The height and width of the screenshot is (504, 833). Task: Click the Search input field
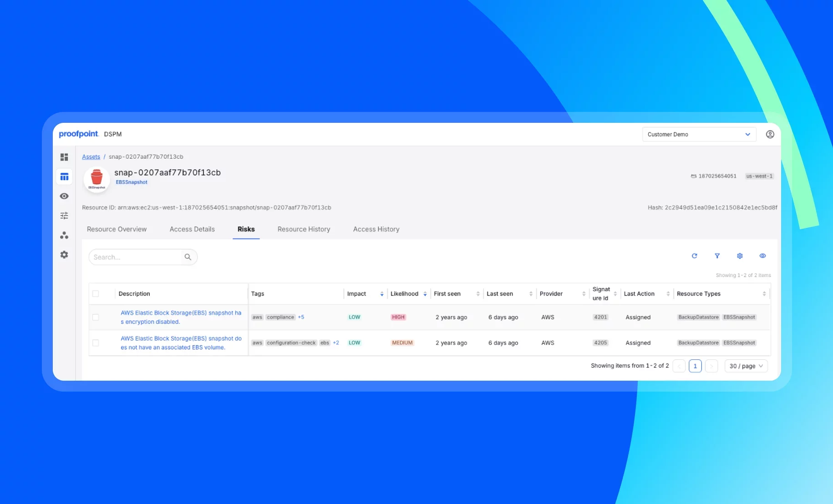coord(136,257)
